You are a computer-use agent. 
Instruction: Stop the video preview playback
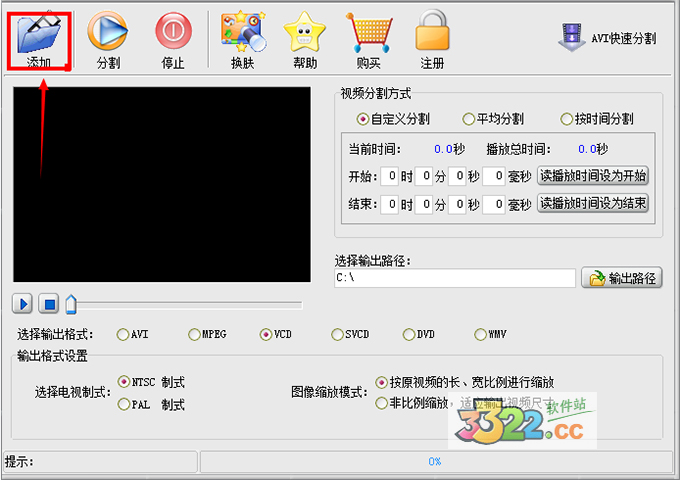tap(49, 304)
